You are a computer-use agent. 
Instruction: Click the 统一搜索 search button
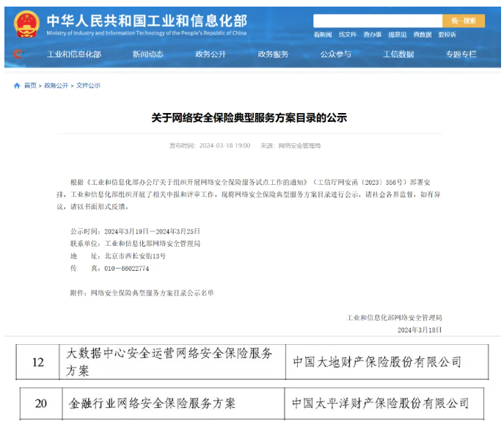(x=464, y=21)
